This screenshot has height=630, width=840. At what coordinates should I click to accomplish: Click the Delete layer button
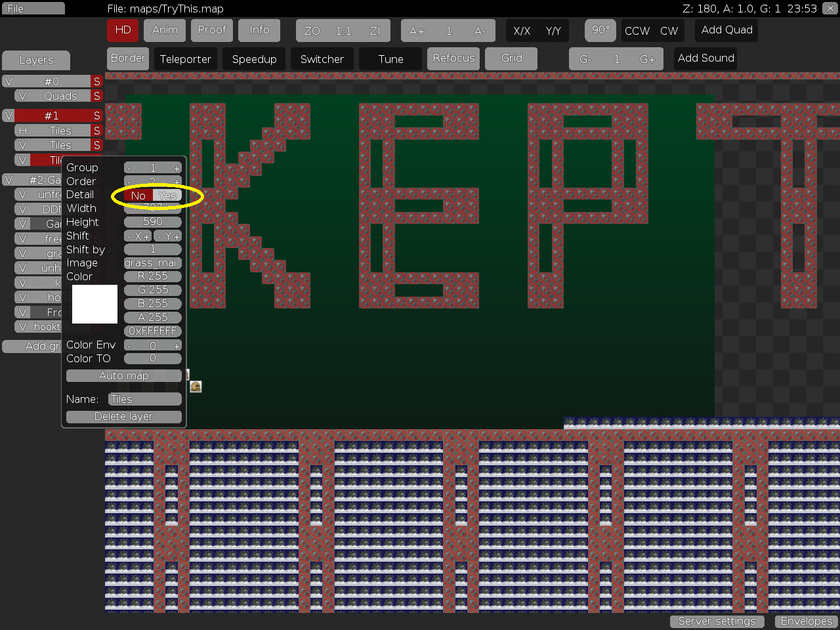click(x=123, y=417)
